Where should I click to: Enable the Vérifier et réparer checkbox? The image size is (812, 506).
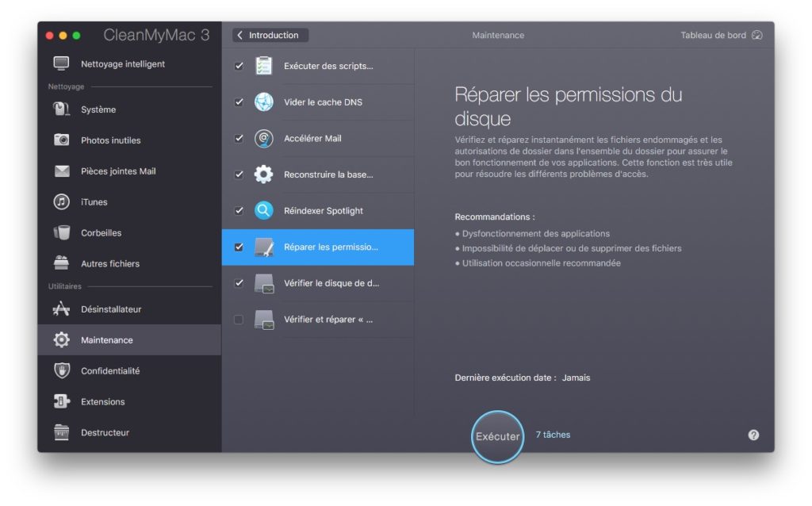[239, 320]
